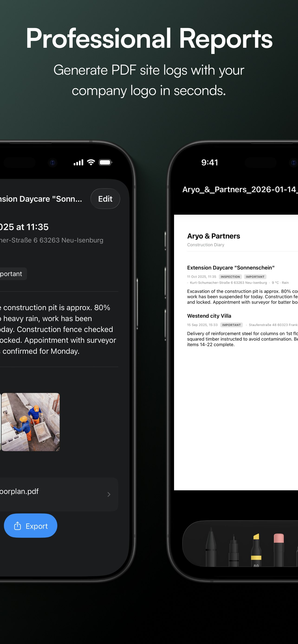Tap the '9 °C · Rain' weather text
Screen dimensions: 298x644
(280, 283)
